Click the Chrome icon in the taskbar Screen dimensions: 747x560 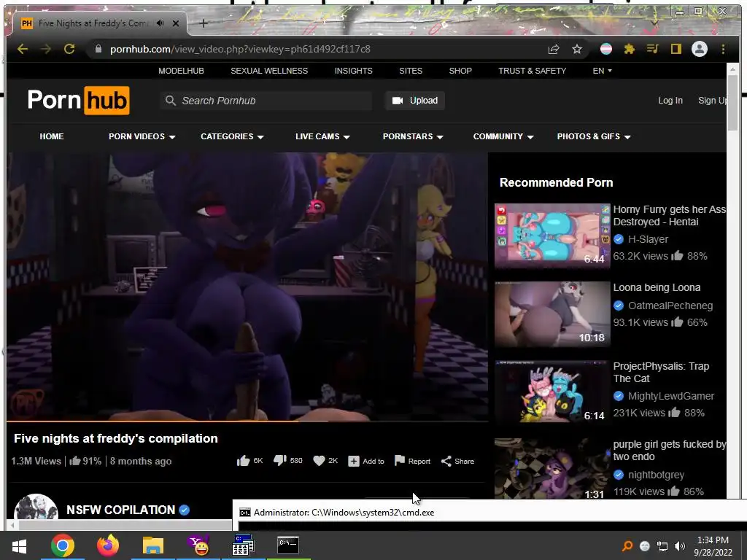click(x=63, y=545)
